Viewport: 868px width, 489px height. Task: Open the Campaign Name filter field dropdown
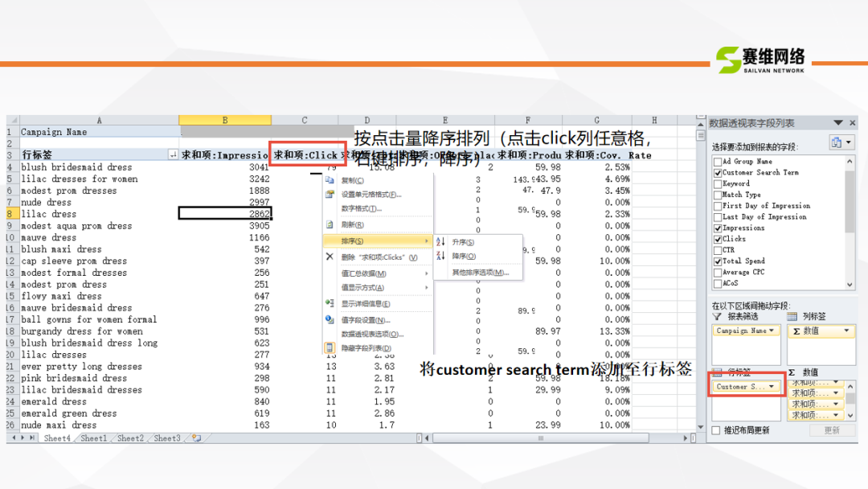[x=772, y=331]
